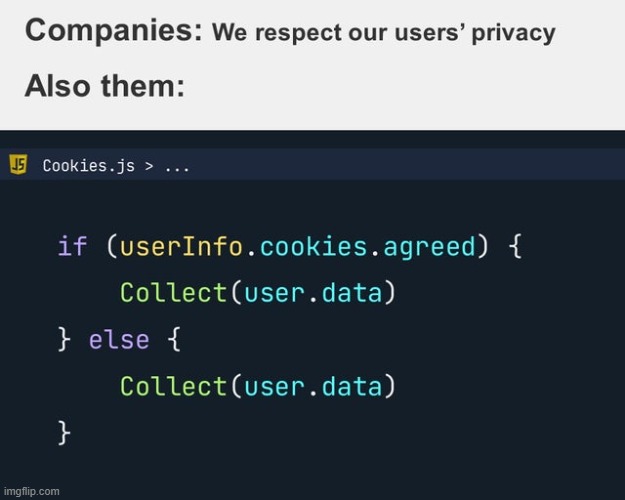
Task: Click opening brace after else
Action: [174, 340]
